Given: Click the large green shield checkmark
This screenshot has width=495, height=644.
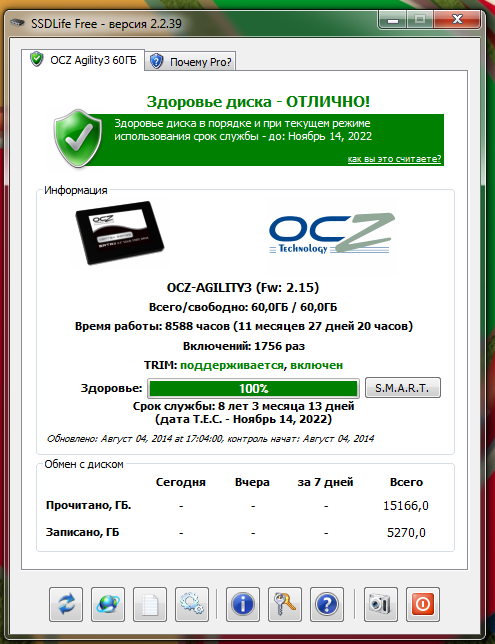Looking at the screenshot, I should (78, 138).
